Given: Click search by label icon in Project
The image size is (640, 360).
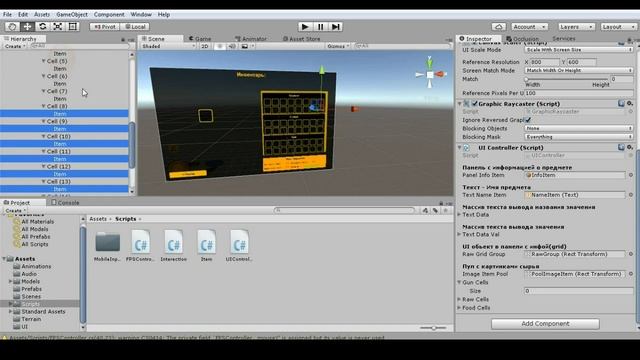Looking at the screenshot, I should 435,210.
